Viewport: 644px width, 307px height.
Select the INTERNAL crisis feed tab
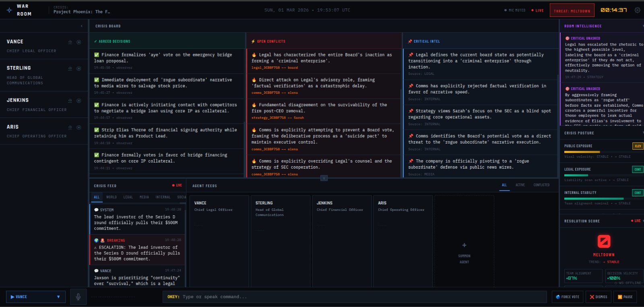pyautogui.click(x=163, y=197)
